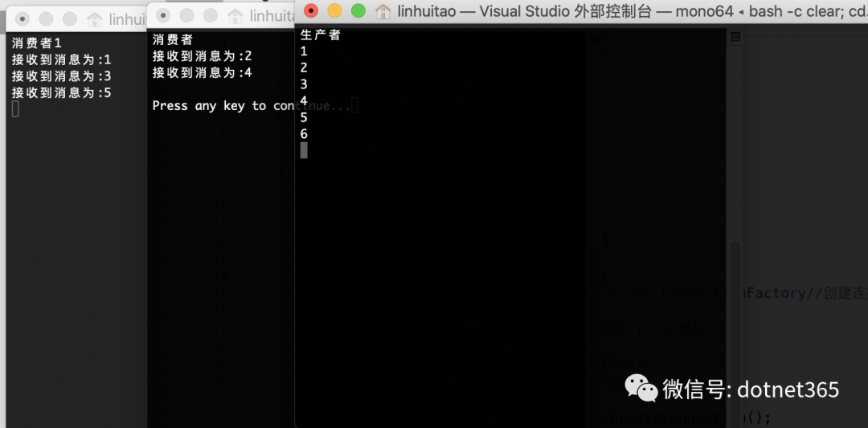
Task: Click output line 3 in the 生产者 console
Action: pyautogui.click(x=303, y=84)
